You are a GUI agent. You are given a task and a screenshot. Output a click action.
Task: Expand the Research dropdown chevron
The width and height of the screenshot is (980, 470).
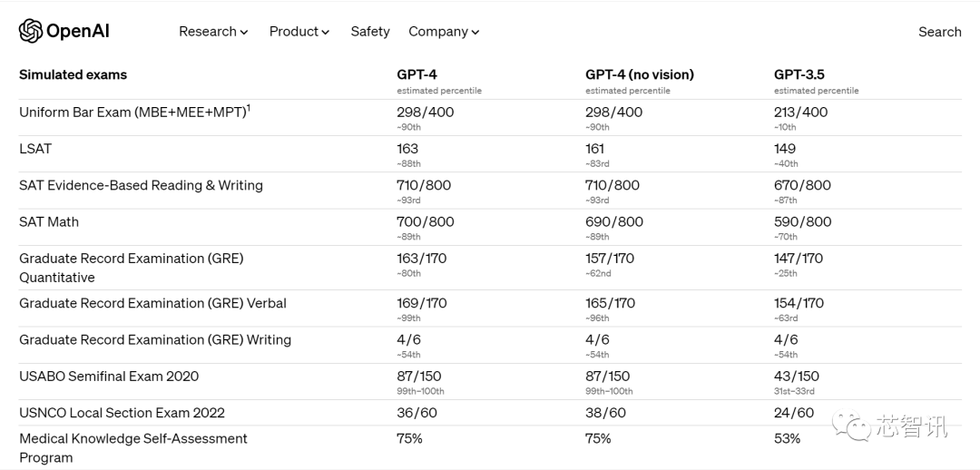[244, 33]
